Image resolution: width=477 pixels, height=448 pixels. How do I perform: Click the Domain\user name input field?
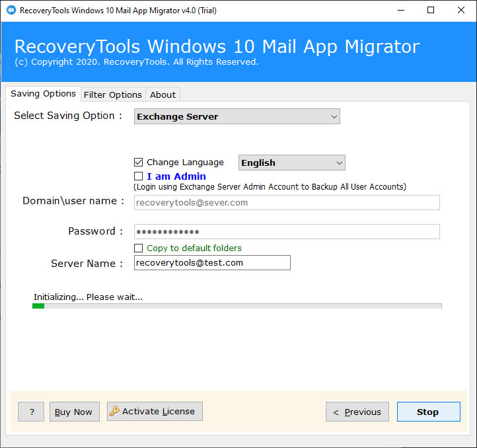point(287,203)
